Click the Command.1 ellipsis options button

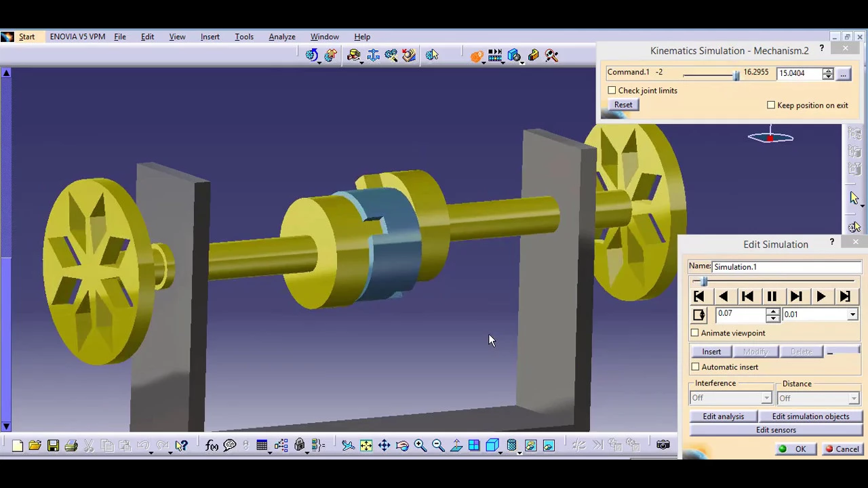click(843, 73)
